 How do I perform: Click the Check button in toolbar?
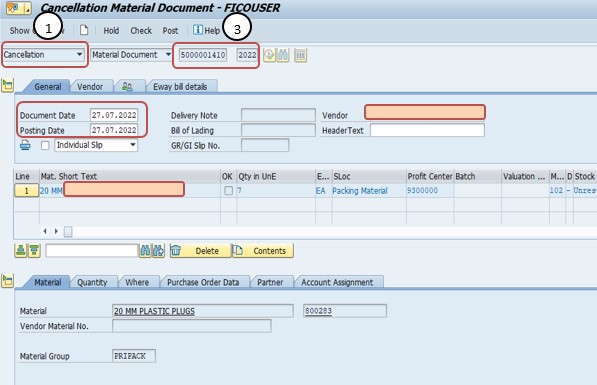[x=141, y=30]
